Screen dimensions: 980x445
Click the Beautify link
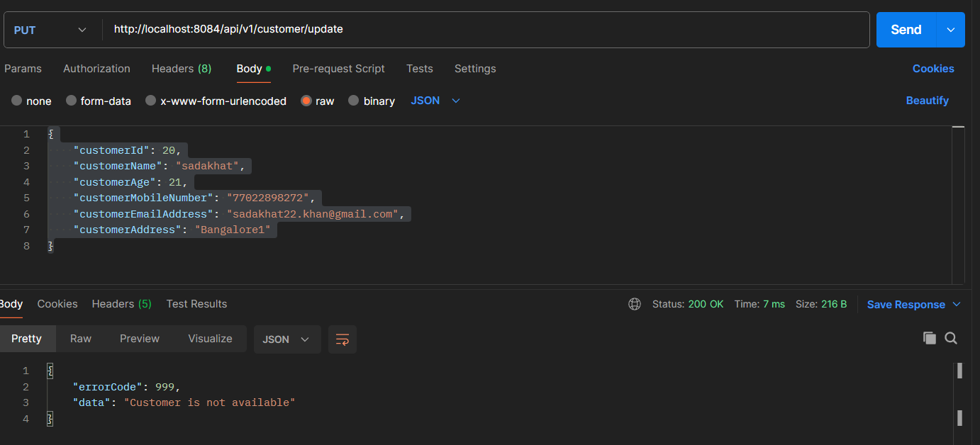(927, 101)
